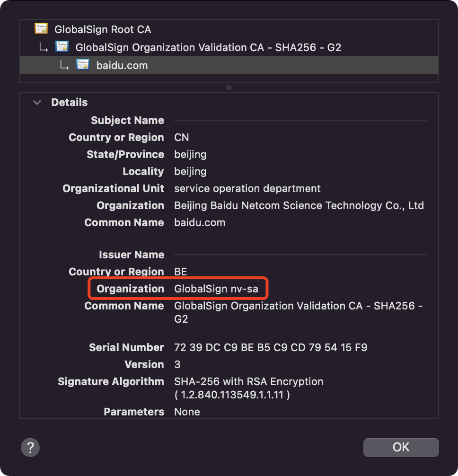Open help with the question mark button
The height and width of the screenshot is (476, 458).
point(30,447)
